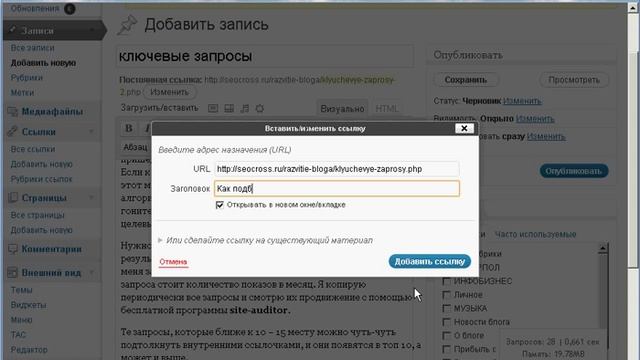Click the Обновления sidebar item
The image size is (640, 360).
coord(35,8)
